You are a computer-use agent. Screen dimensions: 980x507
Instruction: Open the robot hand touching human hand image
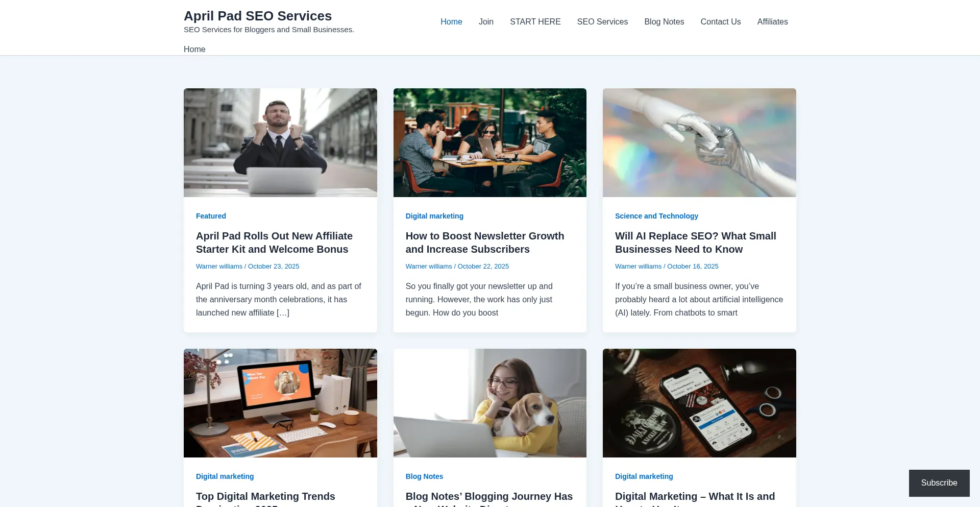pos(699,142)
